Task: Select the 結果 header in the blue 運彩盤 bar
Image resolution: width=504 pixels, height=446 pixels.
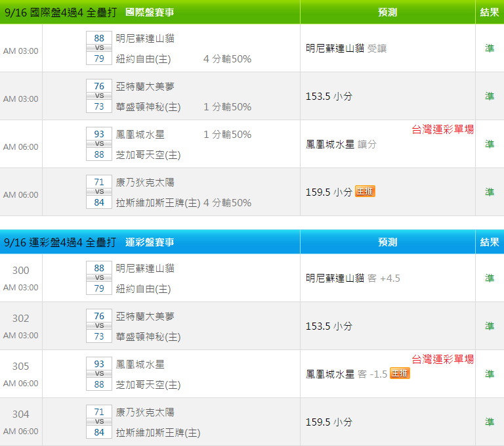Action: pos(490,242)
